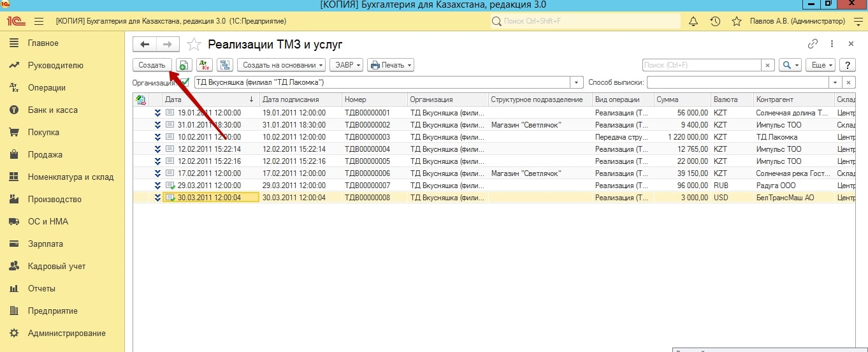
Task: Open help with the question mark button
Action: coord(847,65)
